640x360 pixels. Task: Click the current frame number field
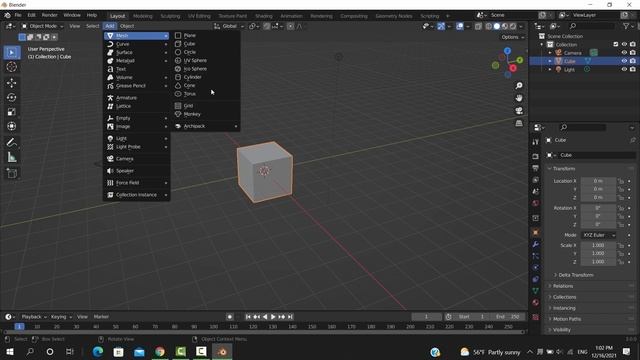tap(426, 317)
